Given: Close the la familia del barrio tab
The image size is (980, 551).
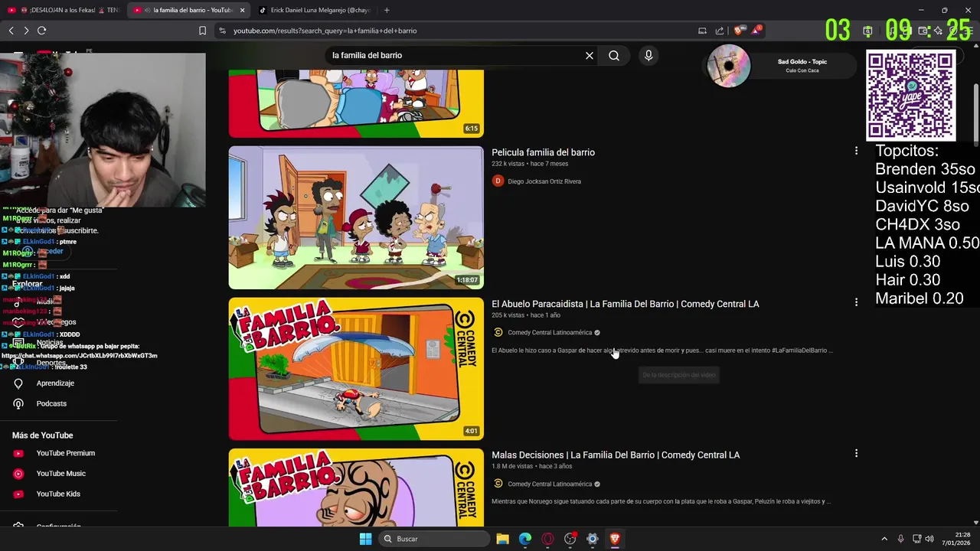Looking at the screenshot, I should click(x=243, y=10).
